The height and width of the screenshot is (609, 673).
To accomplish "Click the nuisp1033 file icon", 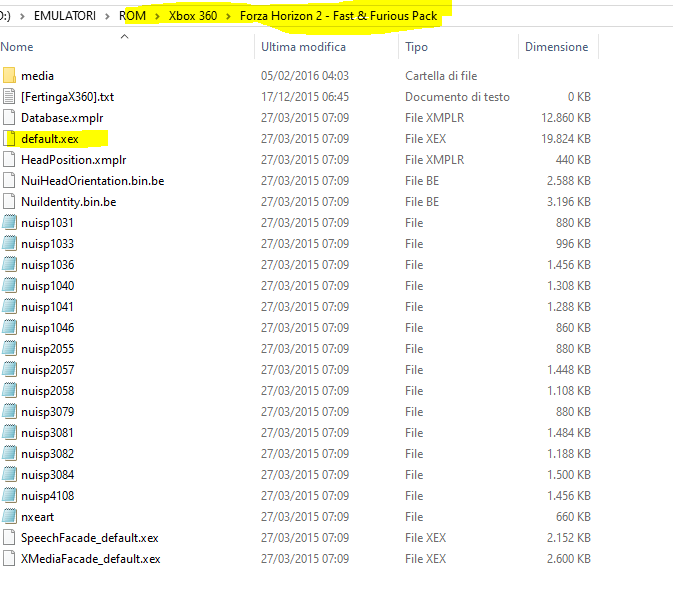I will coord(9,244).
